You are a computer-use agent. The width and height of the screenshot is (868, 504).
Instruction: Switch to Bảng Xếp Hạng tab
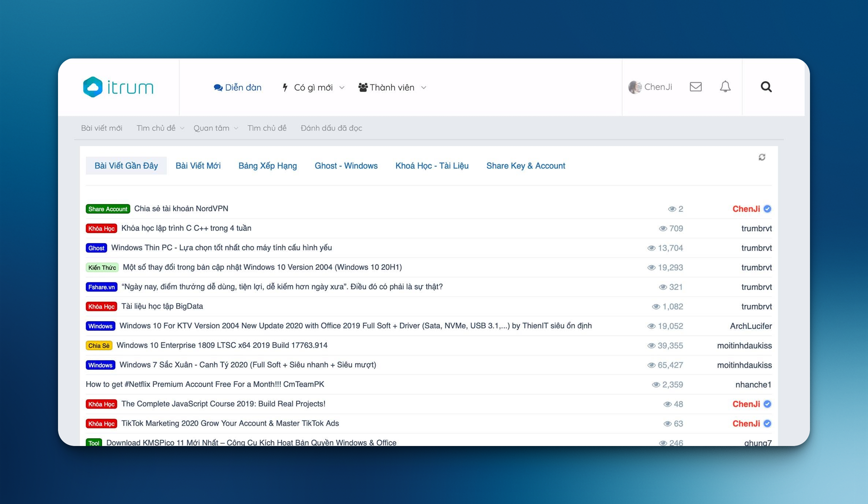(x=268, y=166)
